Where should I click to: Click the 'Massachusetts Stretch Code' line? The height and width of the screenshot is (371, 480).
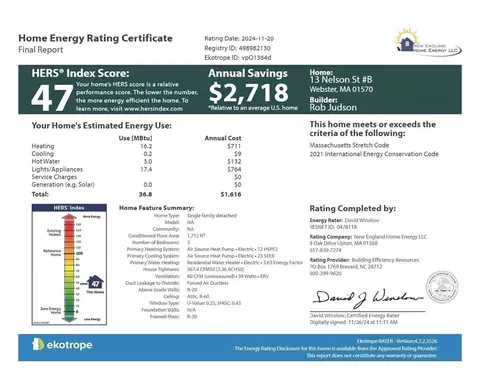349,145
